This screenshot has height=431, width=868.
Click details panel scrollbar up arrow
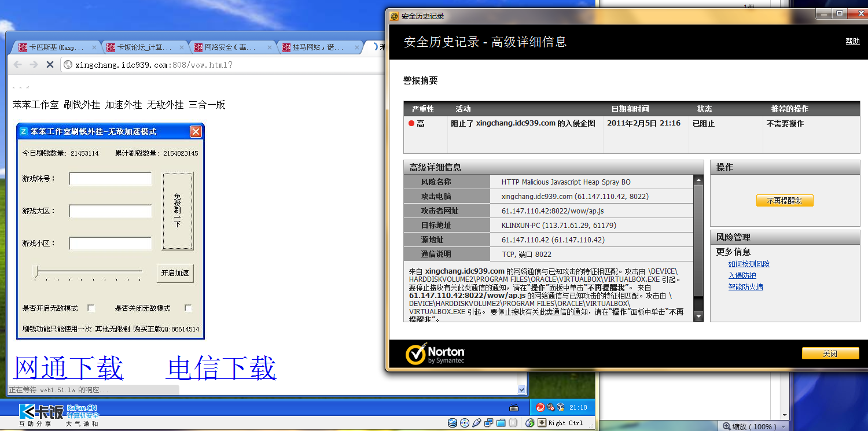(698, 180)
